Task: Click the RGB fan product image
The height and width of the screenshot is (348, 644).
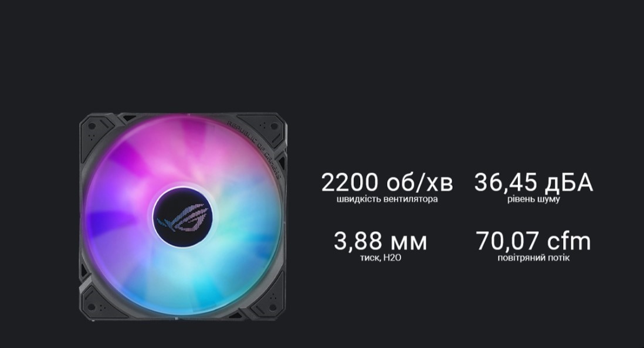Action: click(183, 217)
